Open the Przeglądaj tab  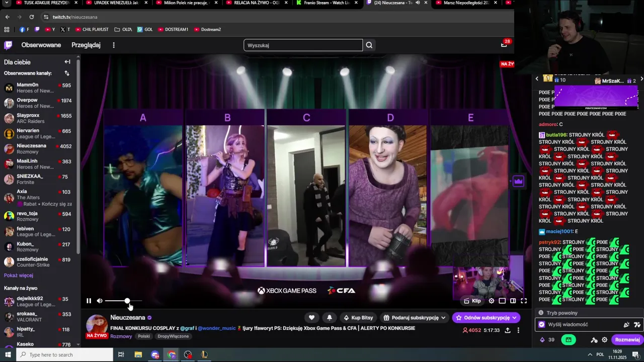pos(86,45)
